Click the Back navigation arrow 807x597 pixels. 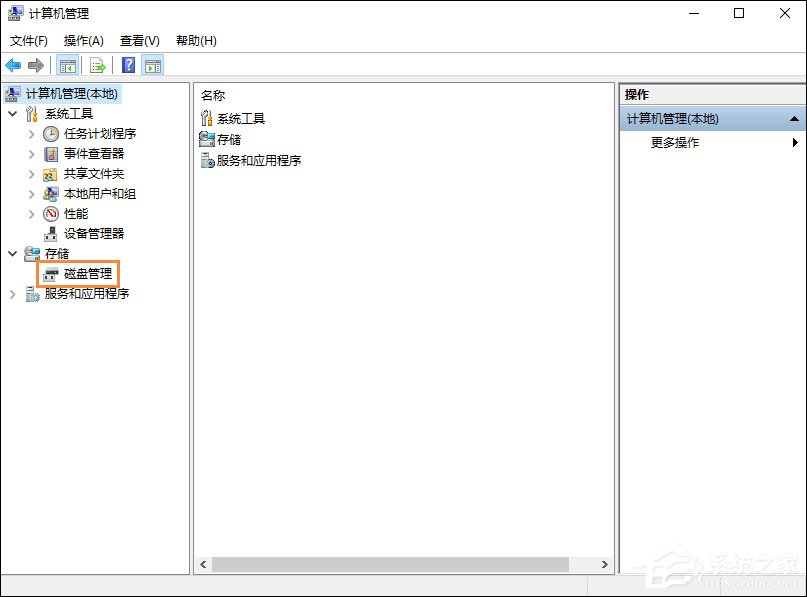coord(14,64)
